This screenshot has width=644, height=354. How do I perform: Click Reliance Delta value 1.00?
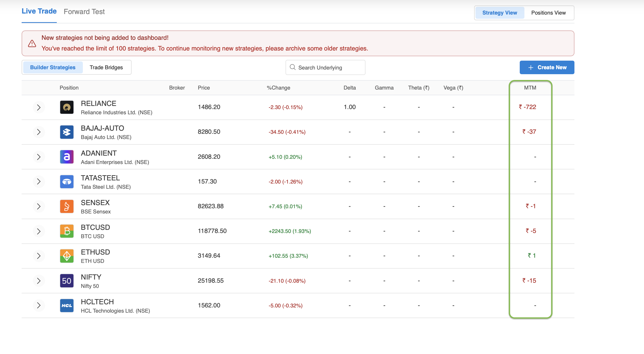[x=350, y=107]
